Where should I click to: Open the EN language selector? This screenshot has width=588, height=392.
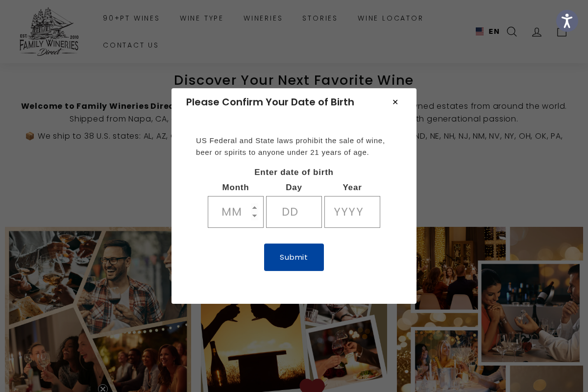point(494,31)
